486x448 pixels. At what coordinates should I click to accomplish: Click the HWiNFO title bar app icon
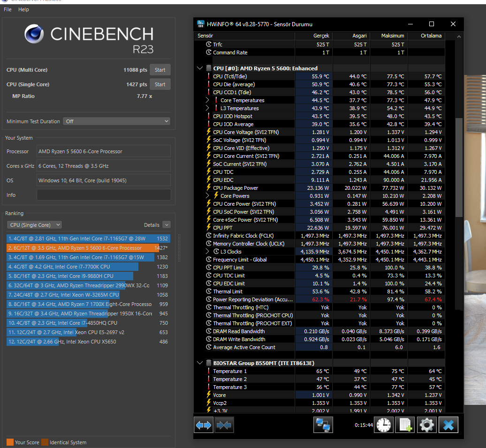point(200,24)
